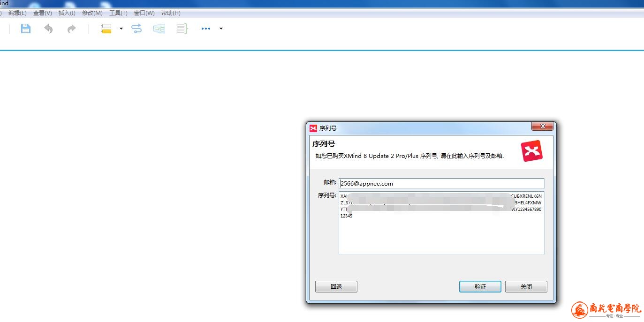
Task: Open the 插入(I) menu
Action: click(67, 13)
